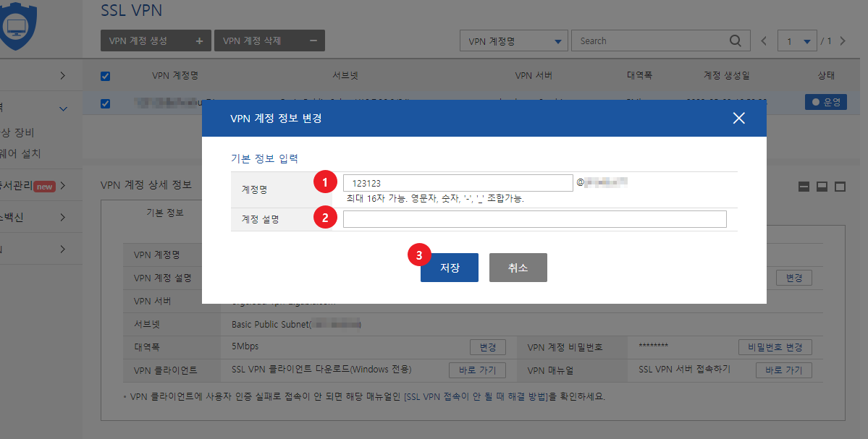Uncheck the VPN account row checkbox
The image size is (868, 439).
coord(105,103)
